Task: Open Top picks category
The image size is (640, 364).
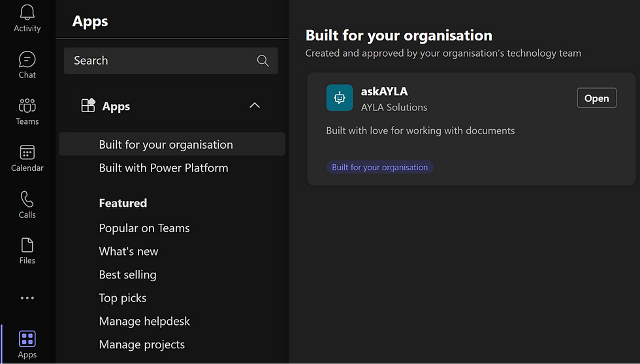Action: pos(123,298)
